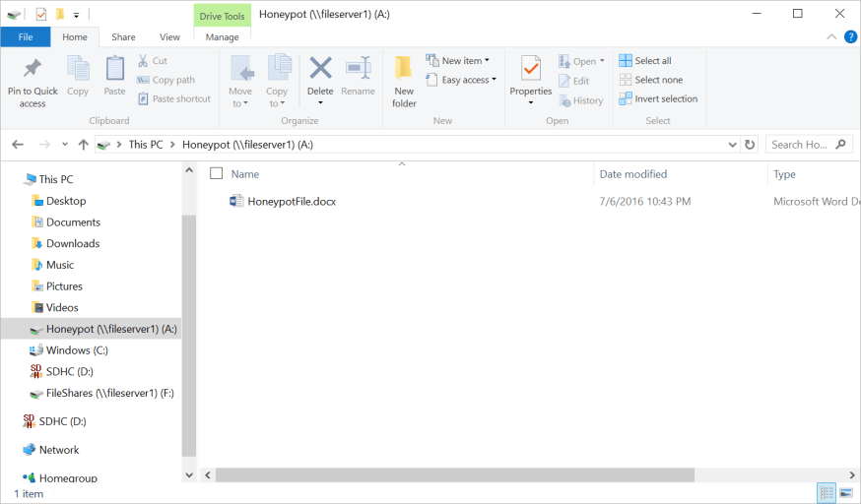Refresh the current folder view
The width and height of the screenshot is (861, 504).
750,145
